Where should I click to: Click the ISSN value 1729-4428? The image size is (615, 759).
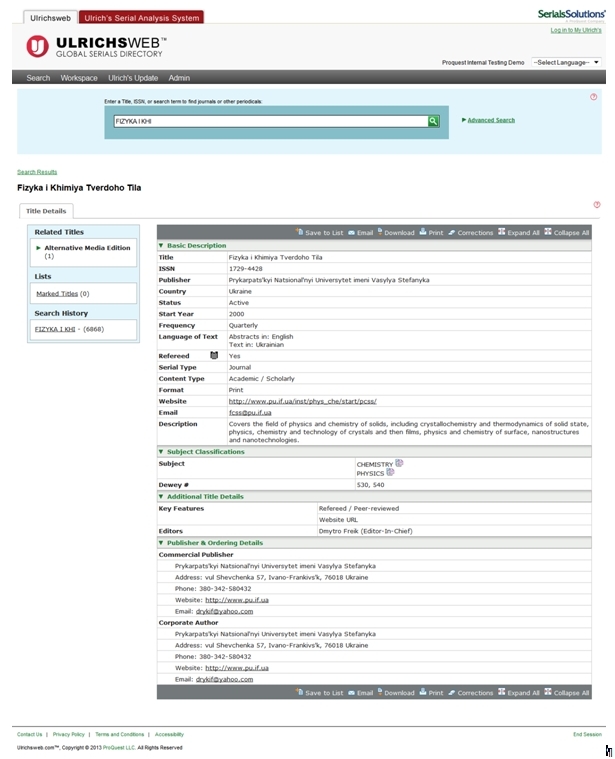(x=245, y=269)
